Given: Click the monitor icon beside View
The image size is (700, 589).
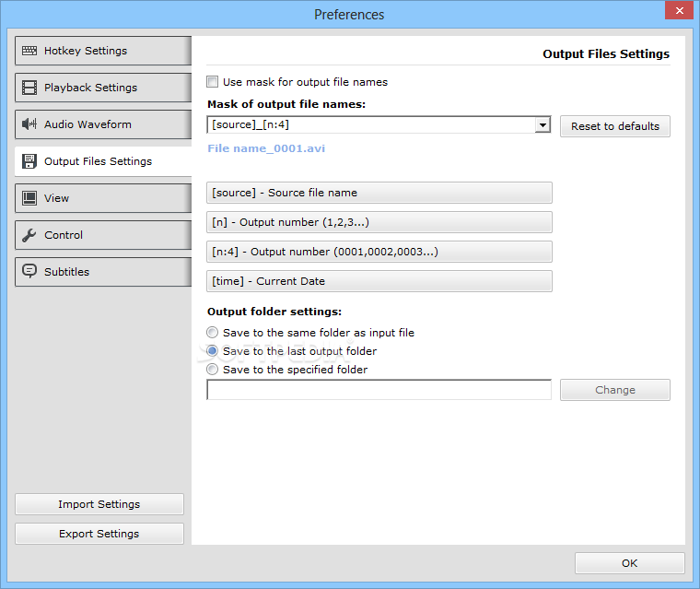Looking at the screenshot, I should (x=29, y=198).
